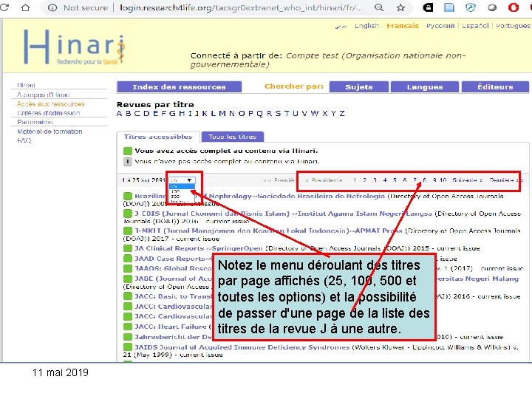532x399 pixels.
Task: Switch language to English
Action: point(366,26)
